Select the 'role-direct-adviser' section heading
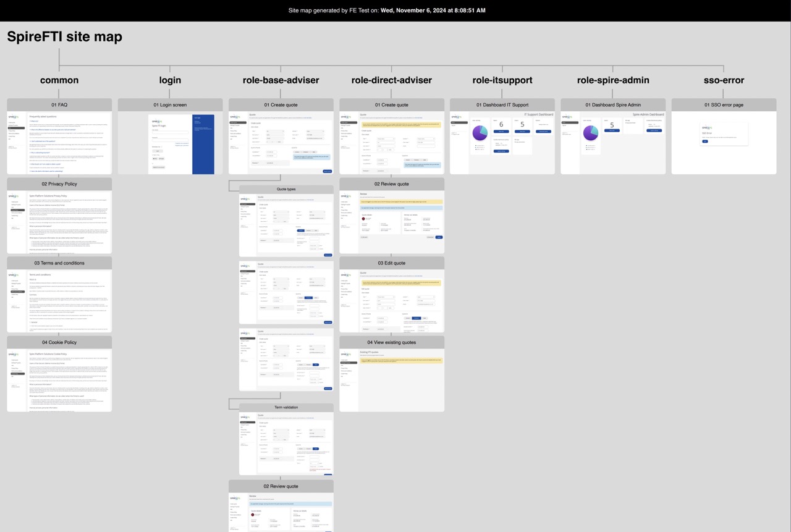 click(x=392, y=80)
